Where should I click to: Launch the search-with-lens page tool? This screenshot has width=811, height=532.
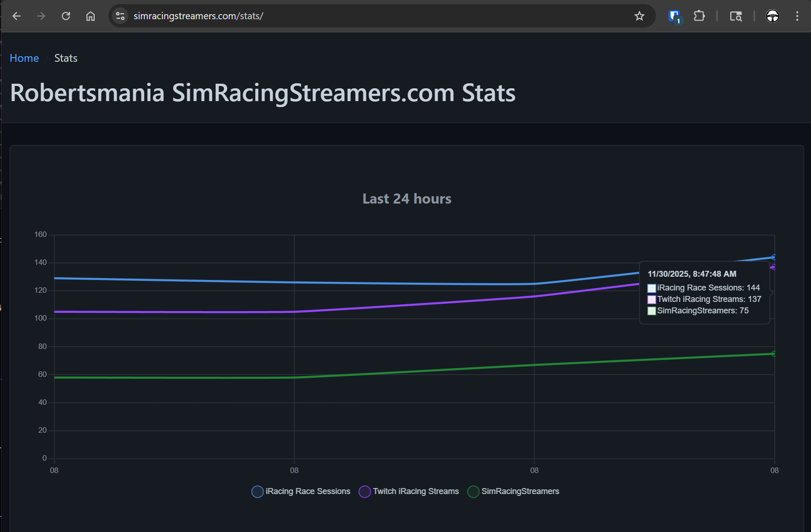736,16
